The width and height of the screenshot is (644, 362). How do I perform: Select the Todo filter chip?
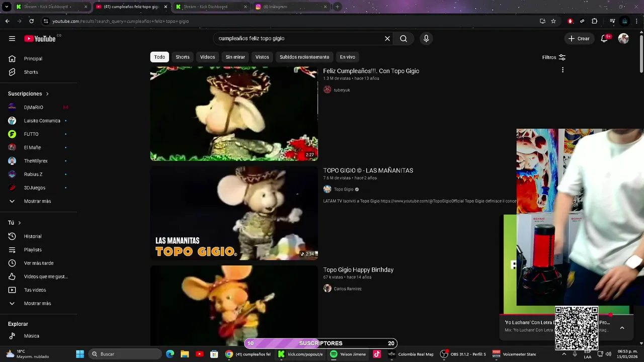point(159,57)
